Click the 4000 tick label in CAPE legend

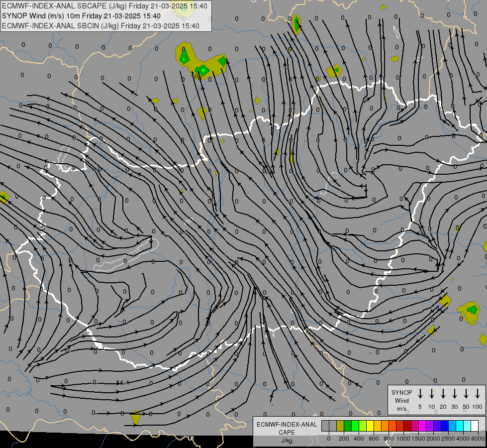pos(463,439)
